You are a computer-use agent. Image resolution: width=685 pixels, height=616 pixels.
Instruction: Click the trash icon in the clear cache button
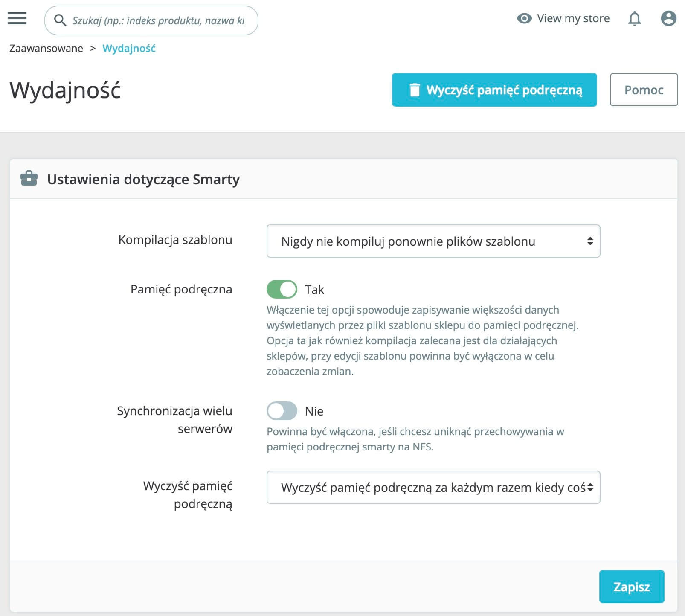[415, 90]
